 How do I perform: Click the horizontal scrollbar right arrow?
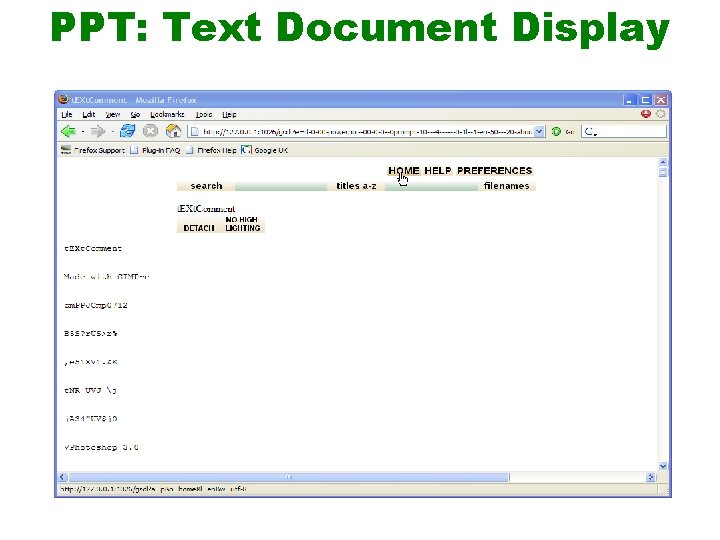[x=650, y=477]
